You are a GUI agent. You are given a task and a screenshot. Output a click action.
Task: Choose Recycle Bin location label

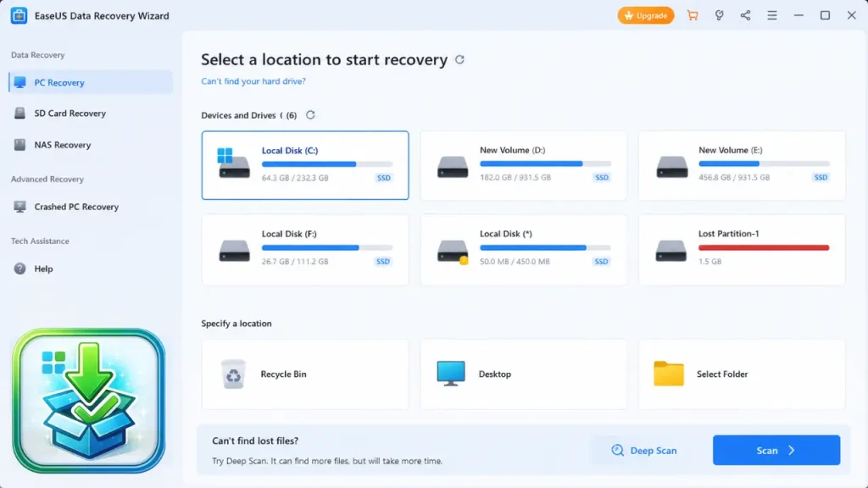tap(283, 374)
